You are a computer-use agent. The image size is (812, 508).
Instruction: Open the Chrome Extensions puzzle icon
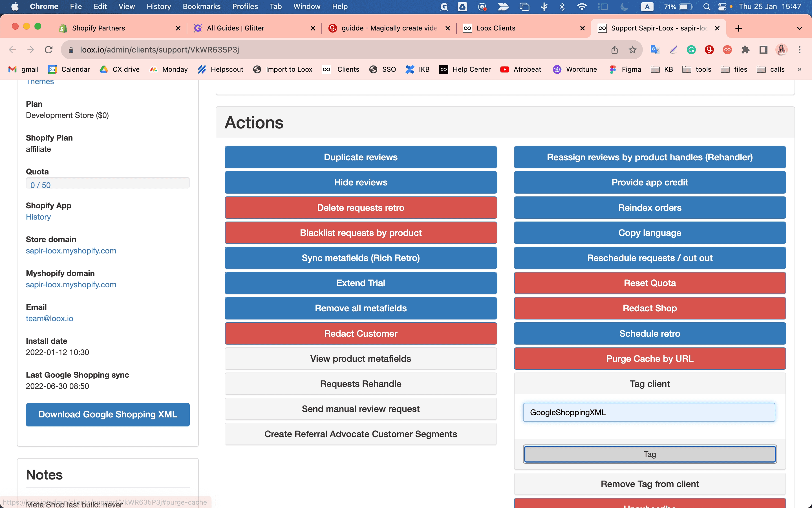click(745, 50)
